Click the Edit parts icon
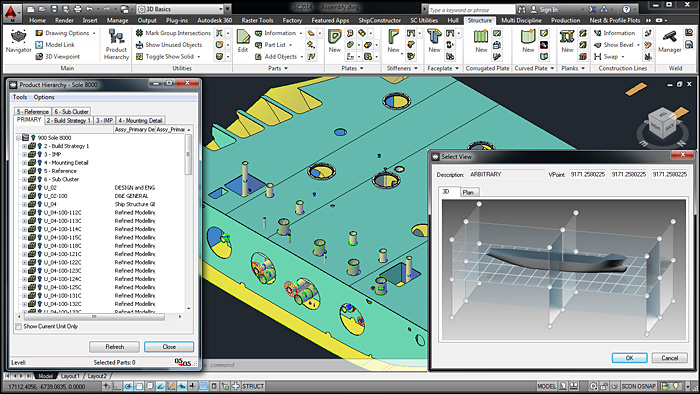700x394 pixels. point(243,41)
